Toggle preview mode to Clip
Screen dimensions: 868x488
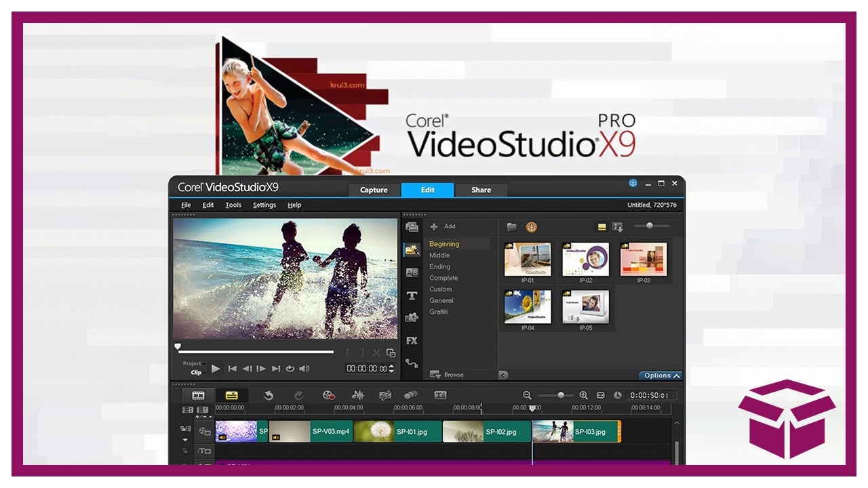click(x=196, y=372)
